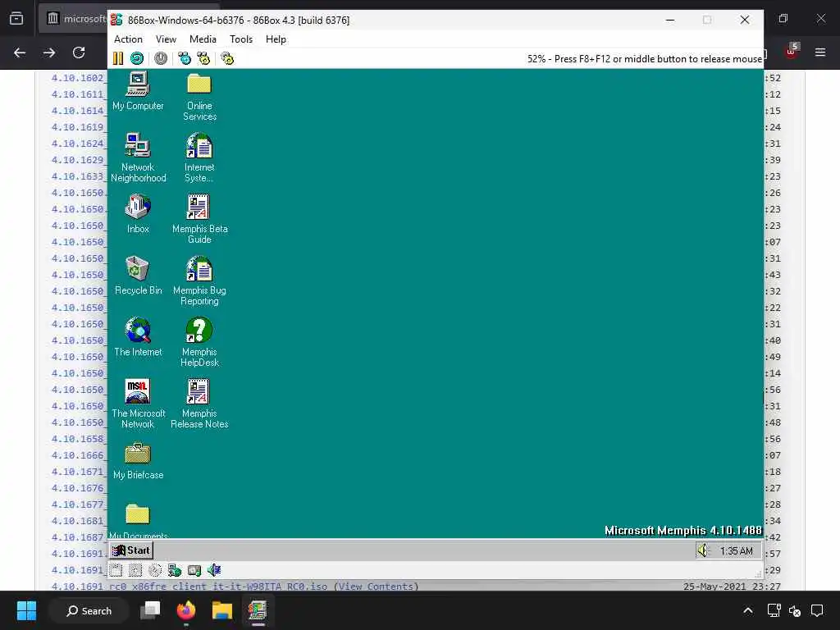
Task: Open the Windows 11 Start menu
Action: click(26, 610)
